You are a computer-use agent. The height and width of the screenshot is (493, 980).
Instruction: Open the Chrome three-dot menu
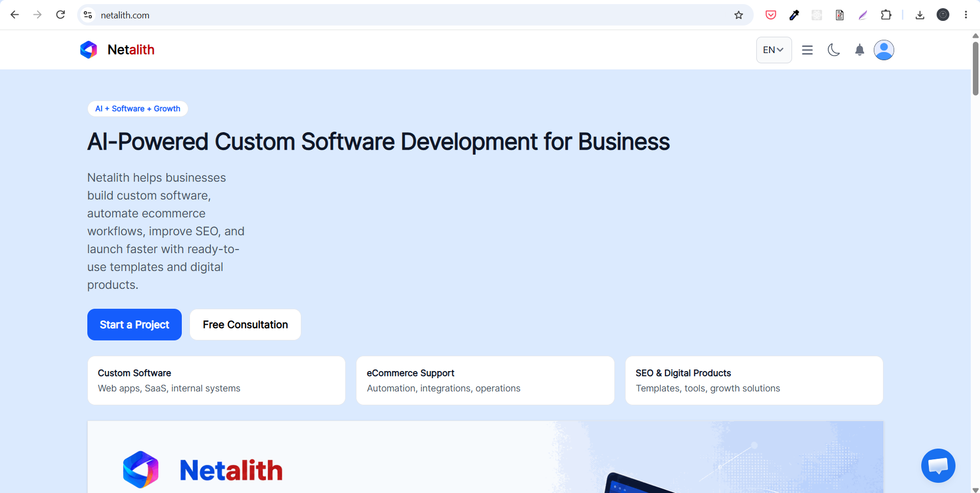coord(966,15)
